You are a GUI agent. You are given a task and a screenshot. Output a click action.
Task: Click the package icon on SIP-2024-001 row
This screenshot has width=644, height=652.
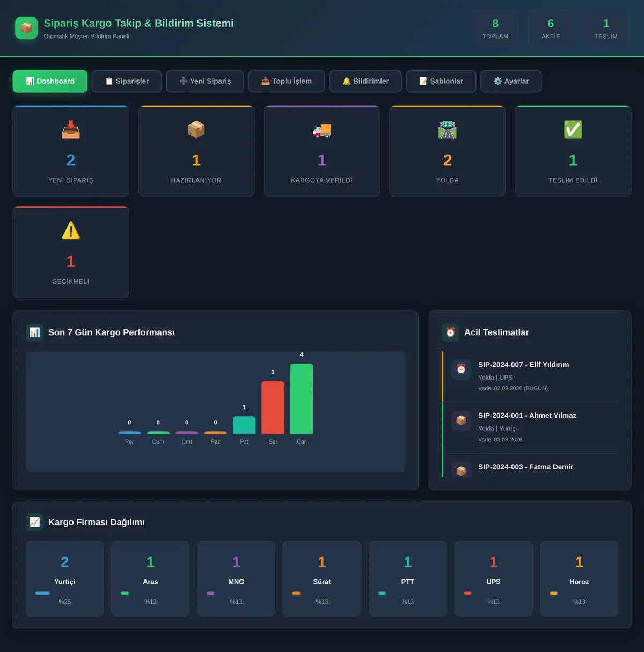point(461,421)
